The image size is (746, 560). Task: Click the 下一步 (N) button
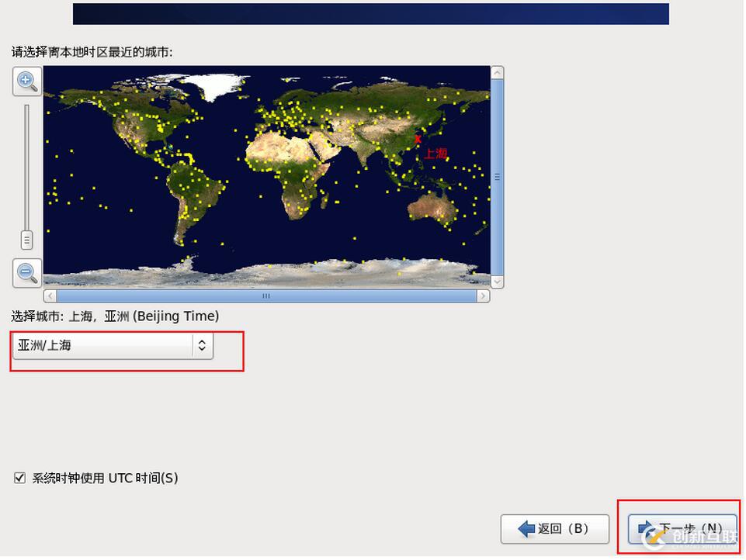[x=683, y=528]
